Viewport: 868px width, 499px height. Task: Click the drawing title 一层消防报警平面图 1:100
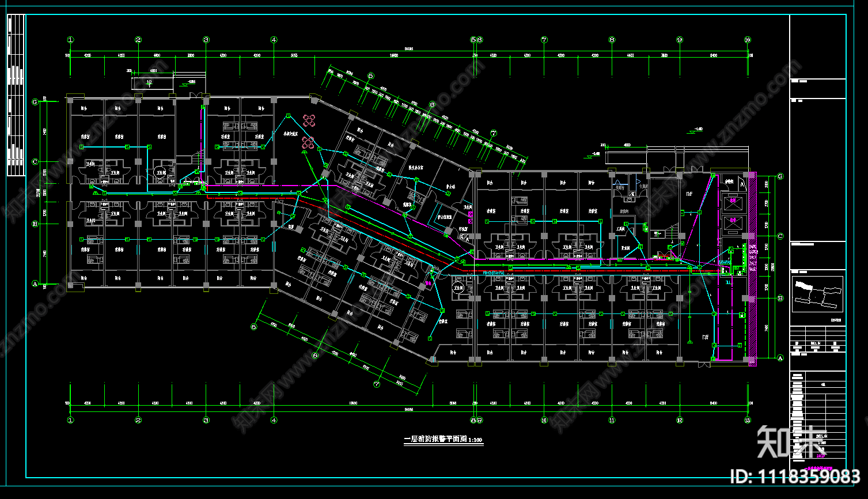(x=444, y=440)
